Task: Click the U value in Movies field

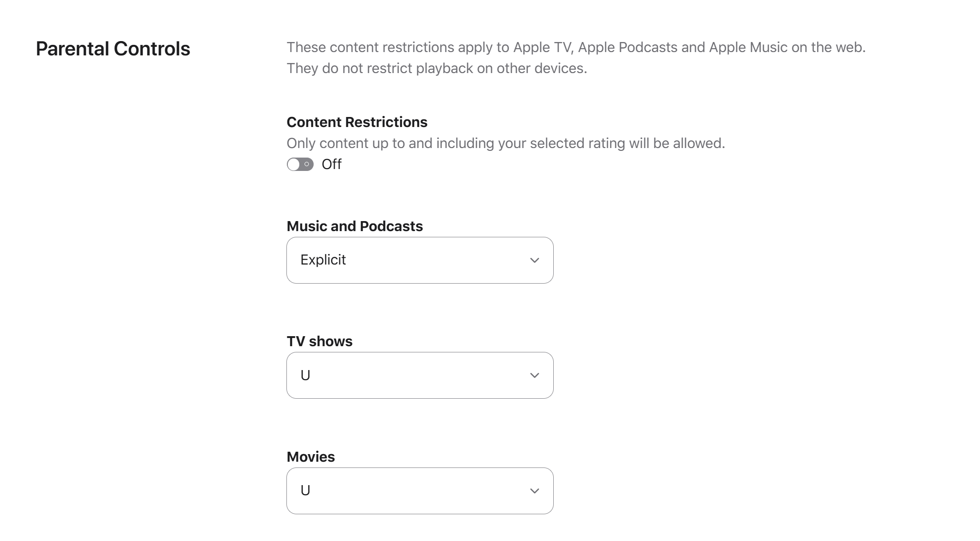Action: click(306, 490)
